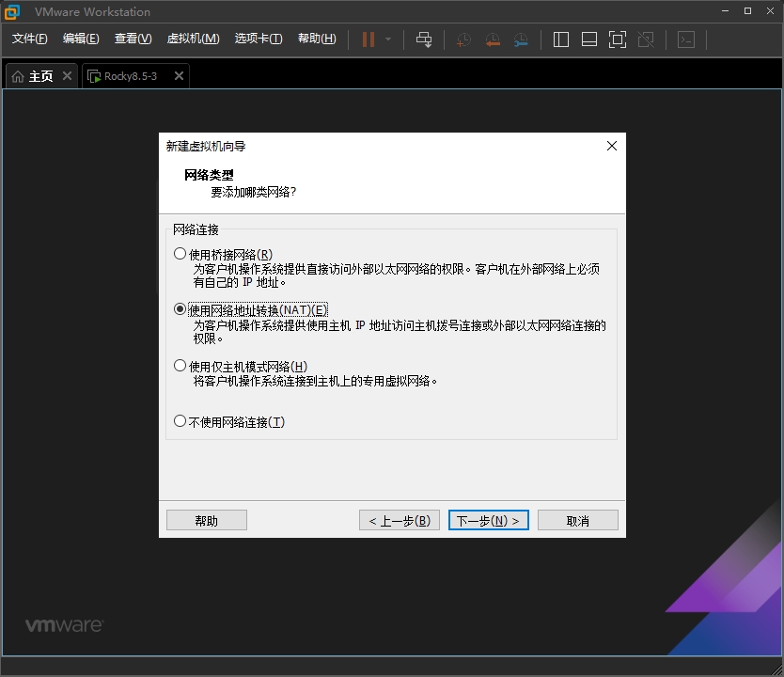Viewport: 784px width, 677px height.
Task: Toggle the library sidebar view icon
Action: coord(561,39)
